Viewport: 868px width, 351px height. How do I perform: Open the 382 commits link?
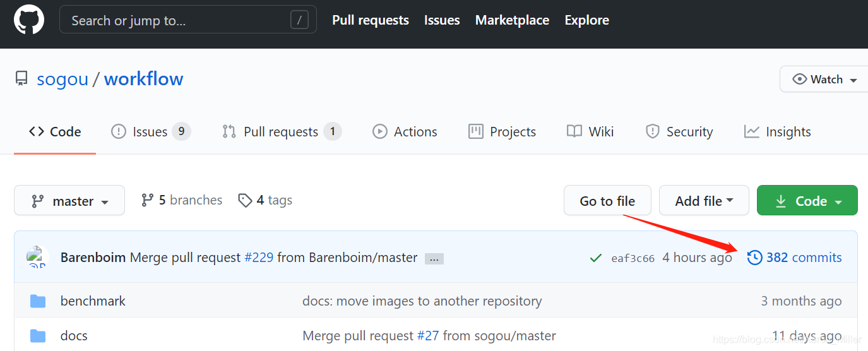pos(804,258)
